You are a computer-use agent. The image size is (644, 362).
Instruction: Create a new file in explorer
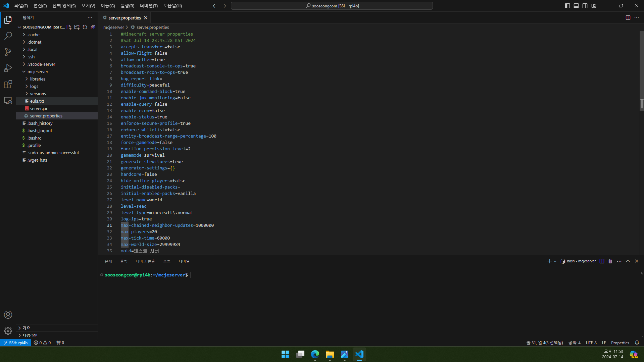click(x=69, y=27)
